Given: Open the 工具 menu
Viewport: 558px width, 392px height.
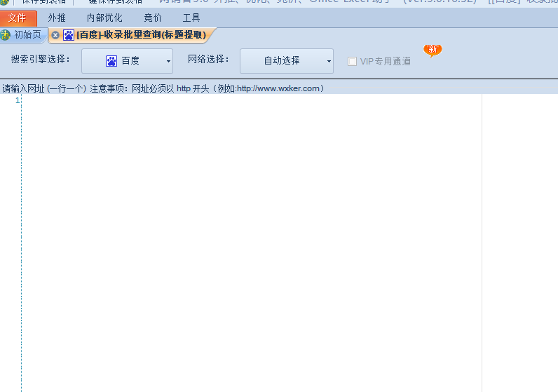Looking at the screenshot, I should [x=191, y=18].
